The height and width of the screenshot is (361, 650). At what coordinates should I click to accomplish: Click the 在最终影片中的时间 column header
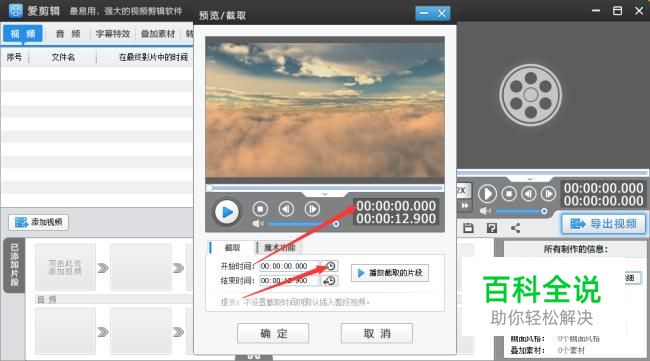pos(153,57)
